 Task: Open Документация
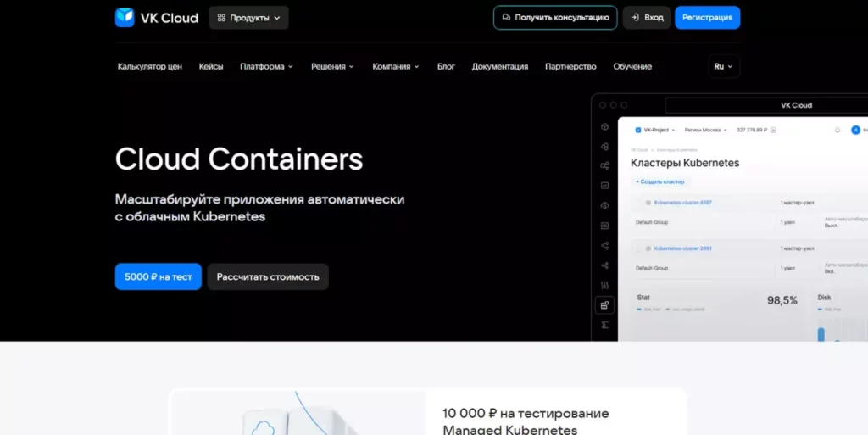pyautogui.click(x=500, y=66)
